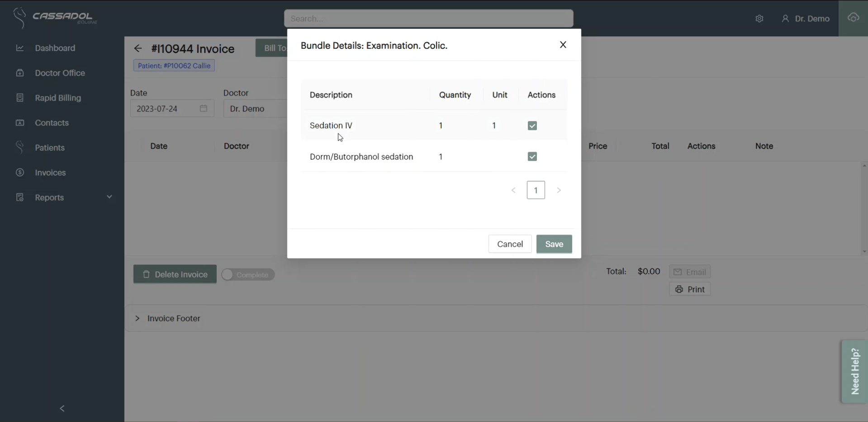Toggle the Complete switch
The width and height of the screenshot is (868, 422).
pyautogui.click(x=248, y=275)
